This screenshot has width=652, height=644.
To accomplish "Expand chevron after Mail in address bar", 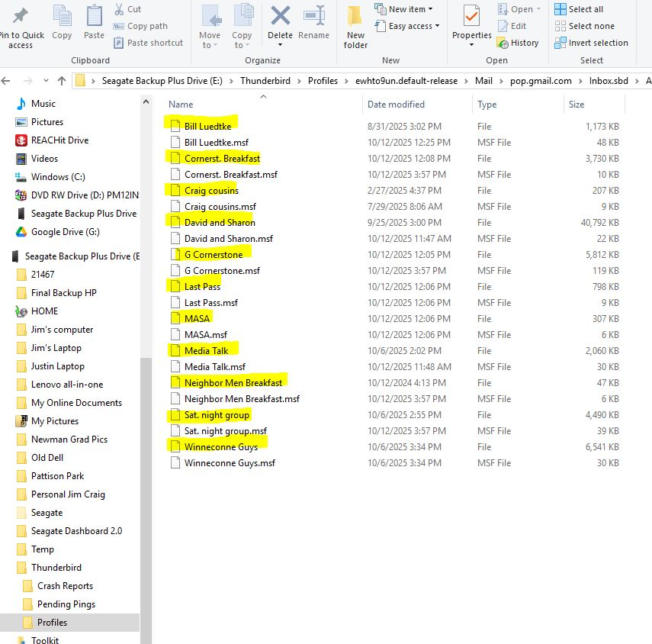I will [x=501, y=81].
